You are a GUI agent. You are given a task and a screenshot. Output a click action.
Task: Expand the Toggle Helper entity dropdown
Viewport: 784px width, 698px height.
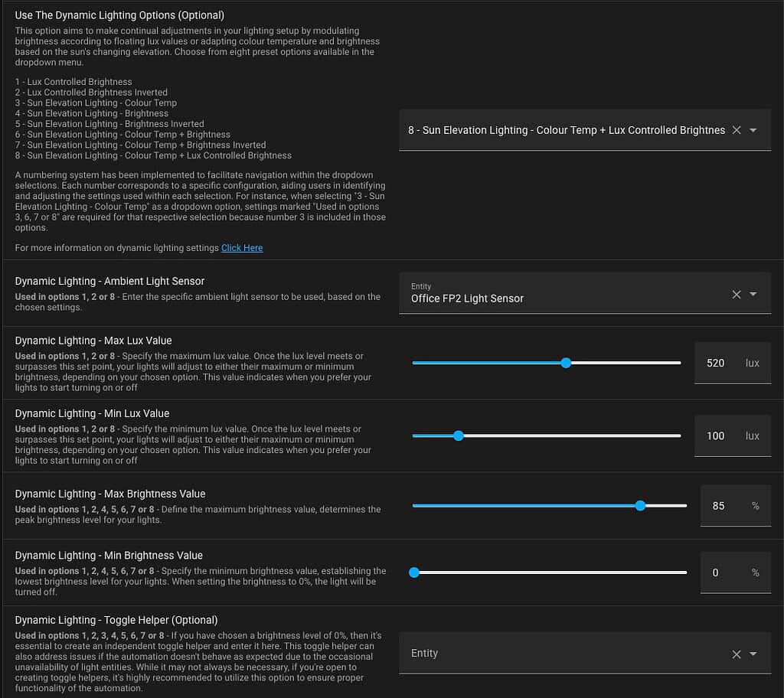pos(753,654)
